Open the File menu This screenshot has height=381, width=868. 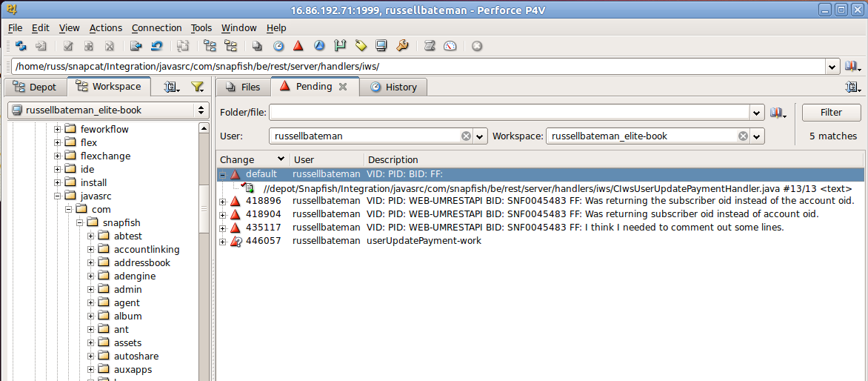point(16,27)
